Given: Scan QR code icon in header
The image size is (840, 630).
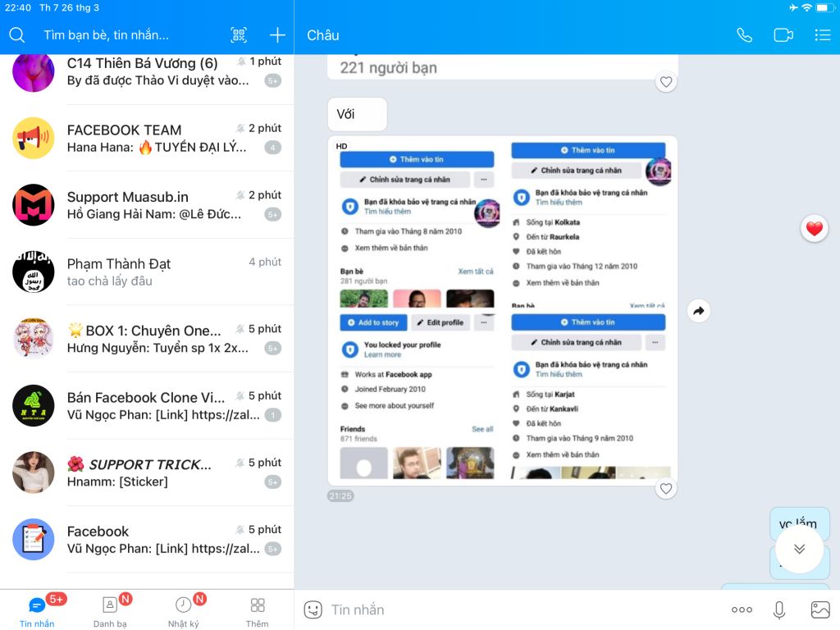Looking at the screenshot, I should [239, 35].
